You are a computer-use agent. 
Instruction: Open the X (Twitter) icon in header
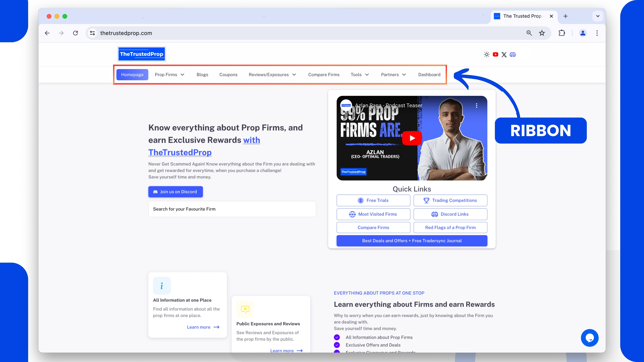tap(504, 54)
